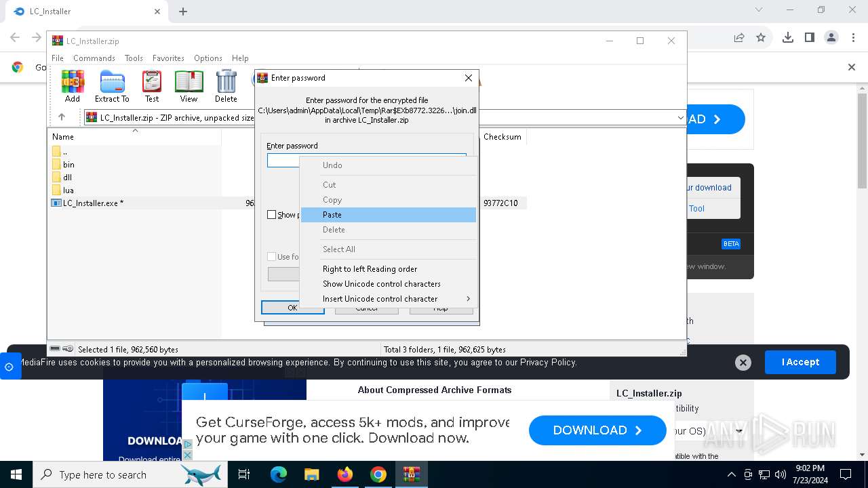Click the Delete toolbar icon

(x=226, y=86)
